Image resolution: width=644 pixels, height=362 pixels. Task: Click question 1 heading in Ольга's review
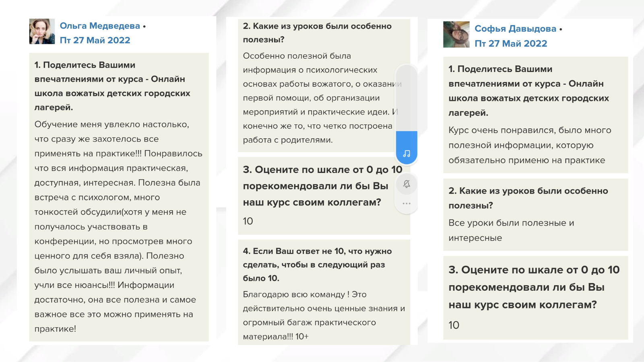[x=112, y=86]
